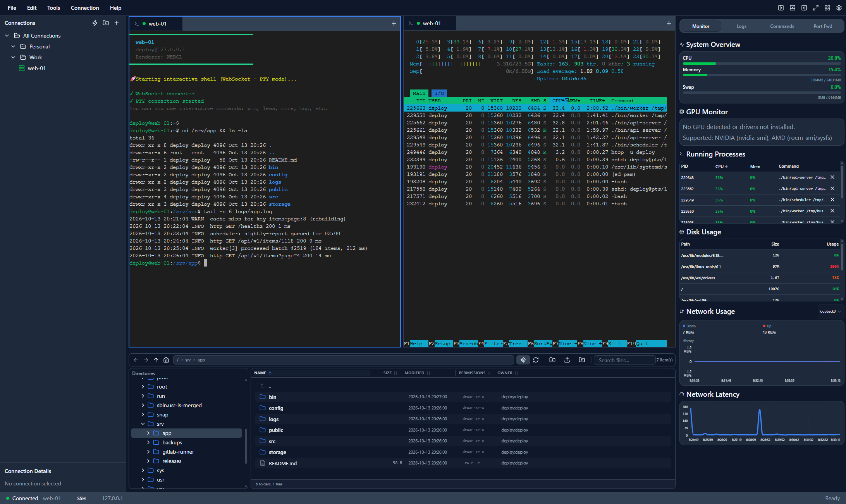Open the settings gear icon
Screen dimensions: 846x504
point(839,8)
